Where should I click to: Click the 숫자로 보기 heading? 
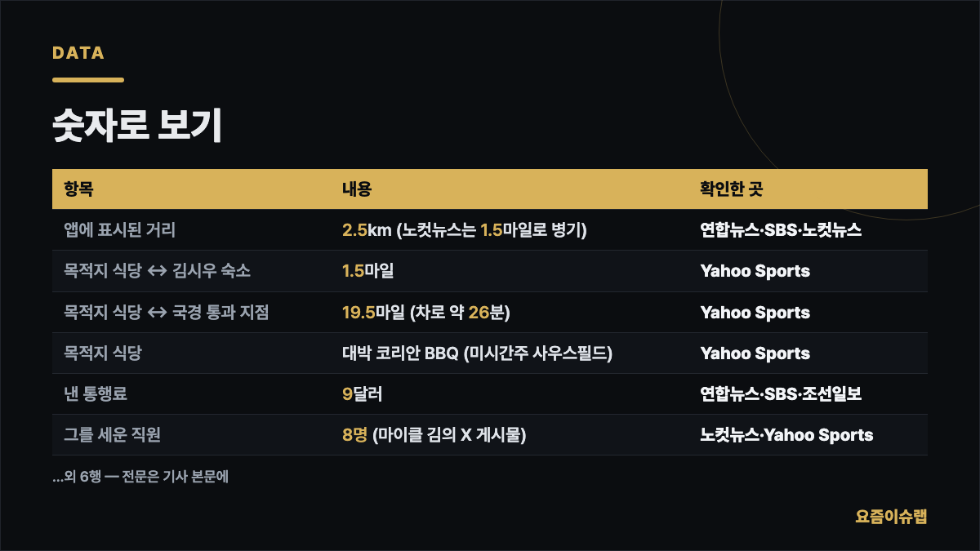[x=137, y=126]
